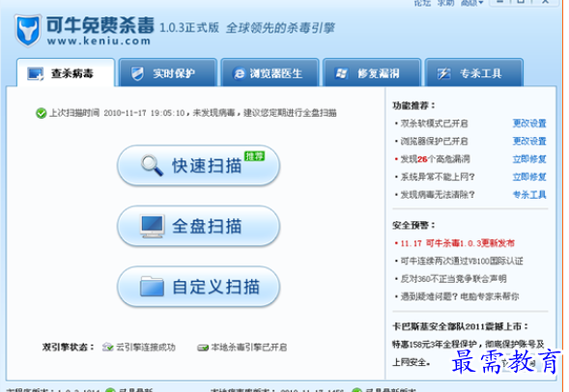Click the 发现26个高危漏洞 item text
The image size is (569, 392).
(x=435, y=159)
